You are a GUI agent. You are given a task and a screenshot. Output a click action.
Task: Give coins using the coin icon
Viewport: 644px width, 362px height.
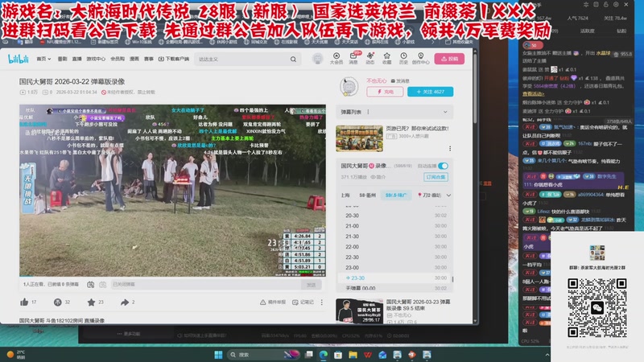[57, 302]
